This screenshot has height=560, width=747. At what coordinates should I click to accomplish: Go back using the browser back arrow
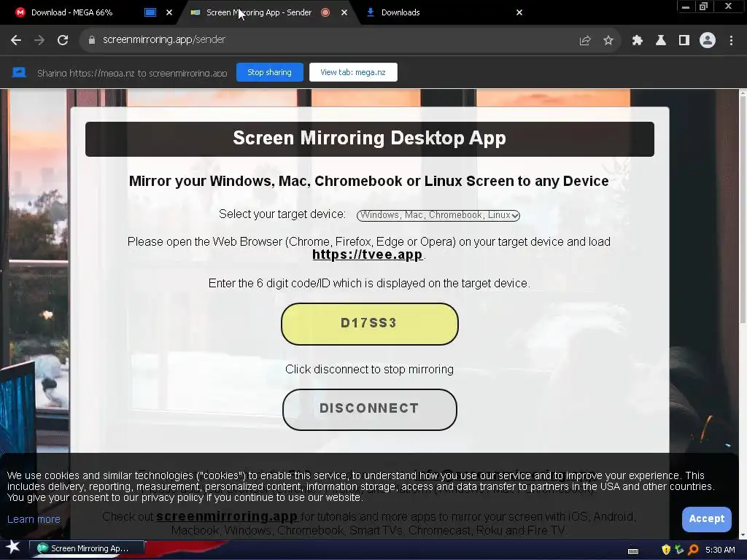[16, 40]
